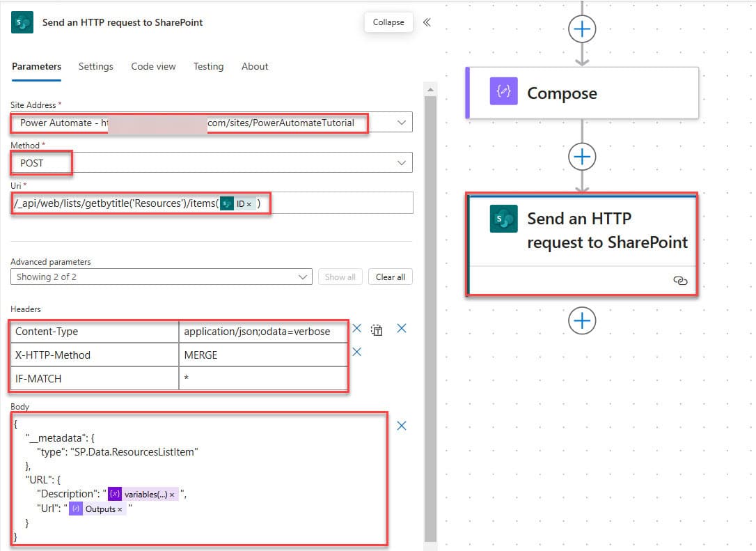This screenshot has width=756, height=551.
Task: Switch to the Parameters tab
Action: click(x=37, y=67)
